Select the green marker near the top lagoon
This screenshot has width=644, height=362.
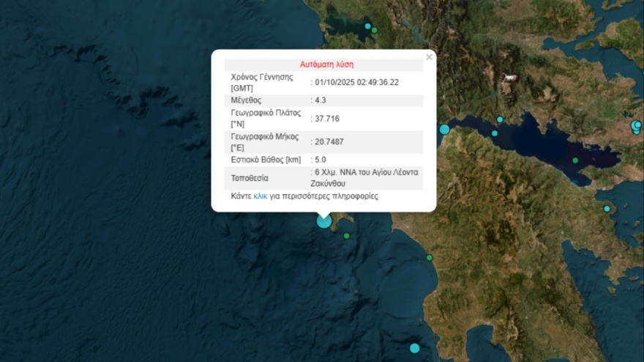pyautogui.click(x=375, y=30)
